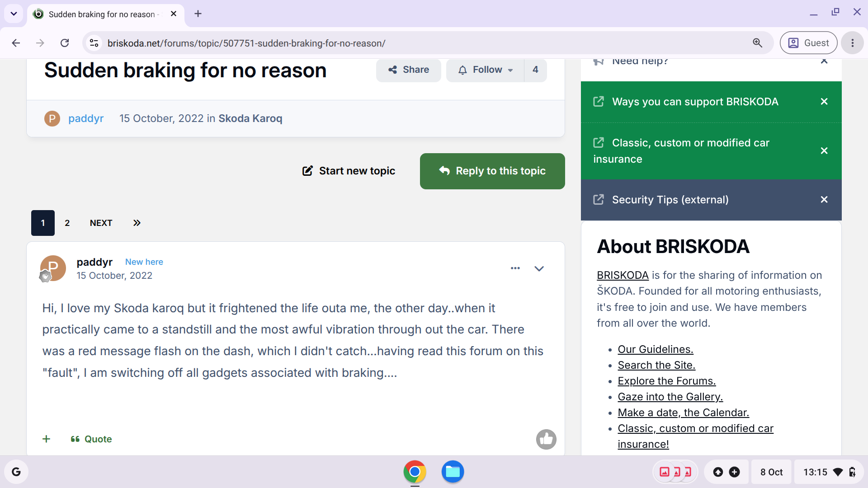The width and height of the screenshot is (868, 488).
Task: Quote paddyr's post
Action: pyautogui.click(x=91, y=439)
